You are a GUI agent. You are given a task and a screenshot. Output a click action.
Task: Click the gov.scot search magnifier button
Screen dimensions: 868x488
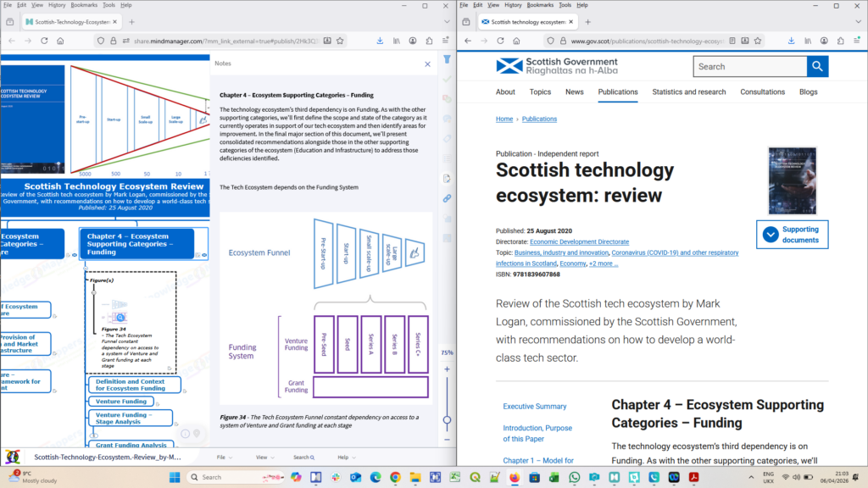[818, 66]
